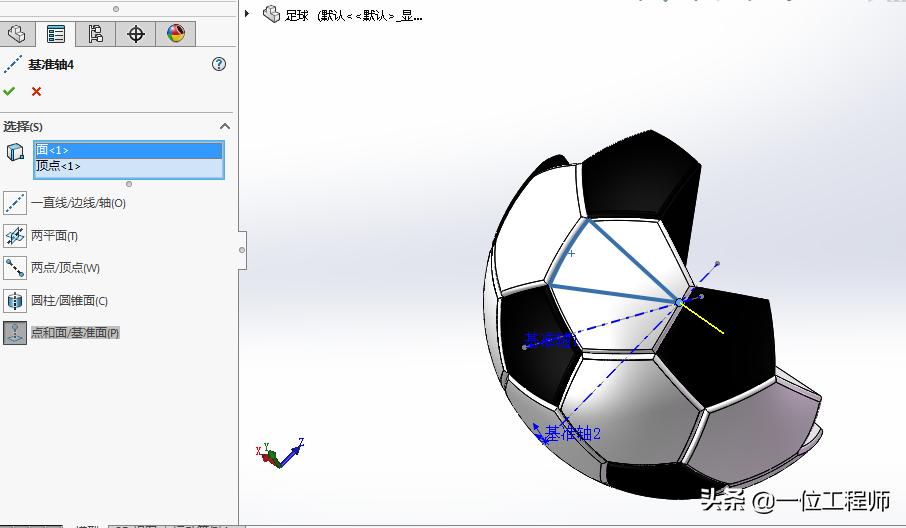Accept 基准轴4 with green checkmark
The height and width of the screenshot is (528, 906).
pyautogui.click(x=9, y=91)
